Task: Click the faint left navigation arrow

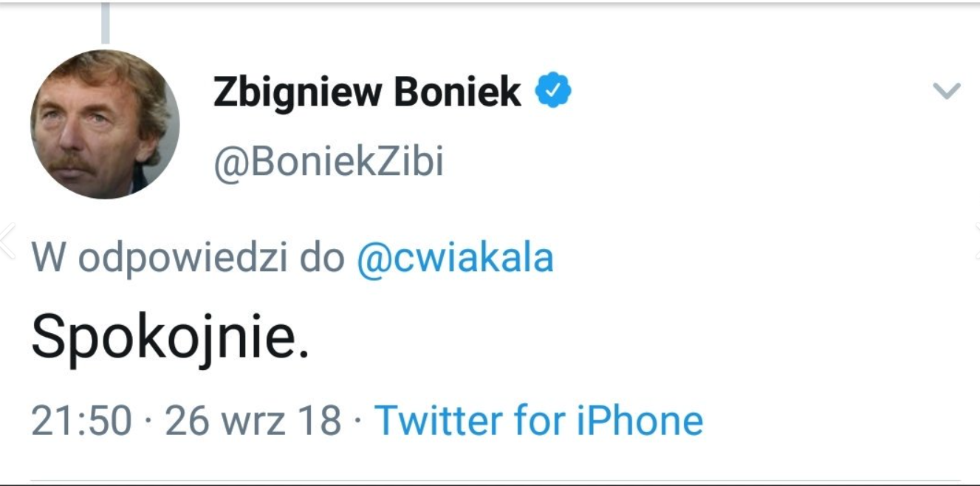Action: coord(7,241)
